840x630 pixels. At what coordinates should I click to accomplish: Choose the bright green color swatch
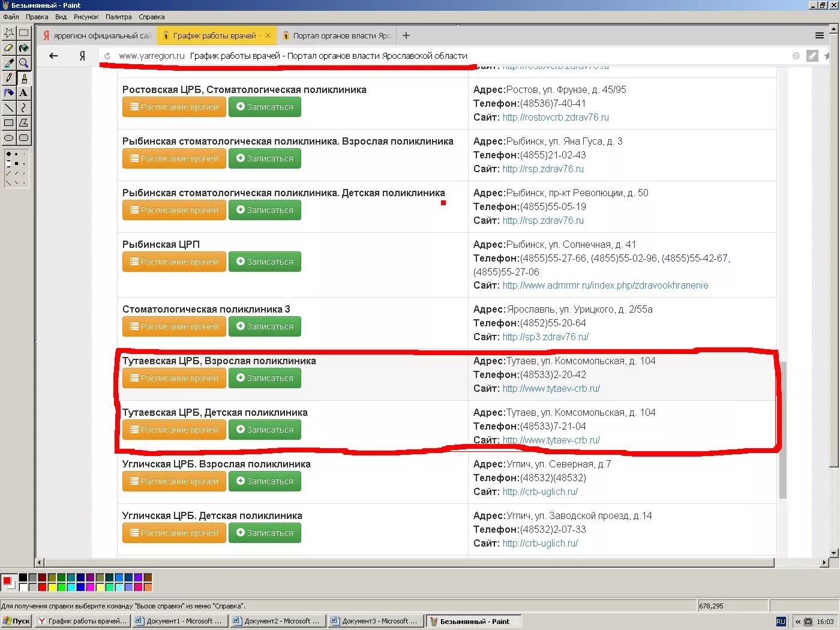click(61, 587)
